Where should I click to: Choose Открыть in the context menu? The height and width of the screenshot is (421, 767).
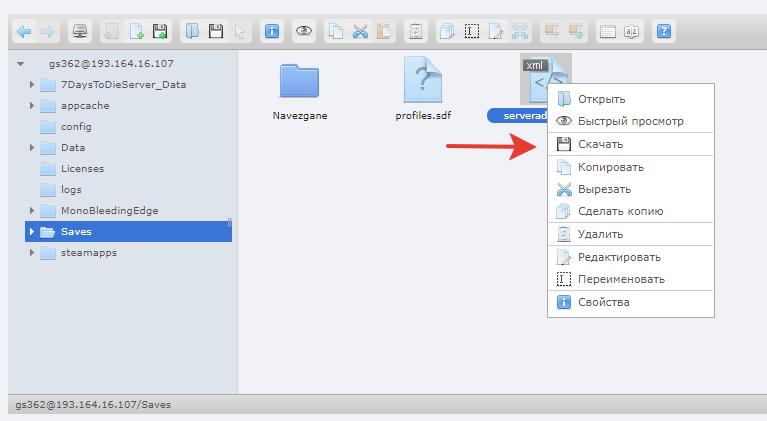tap(631, 99)
